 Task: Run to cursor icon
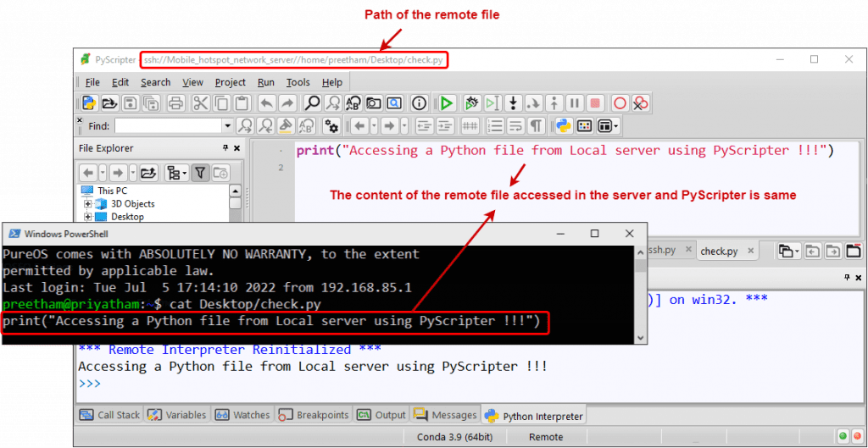[492, 102]
